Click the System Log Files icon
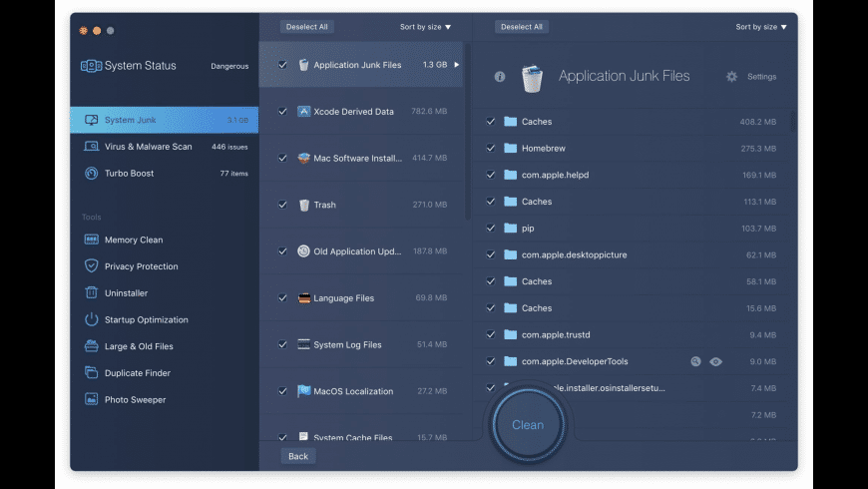868x489 pixels. (x=303, y=344)
